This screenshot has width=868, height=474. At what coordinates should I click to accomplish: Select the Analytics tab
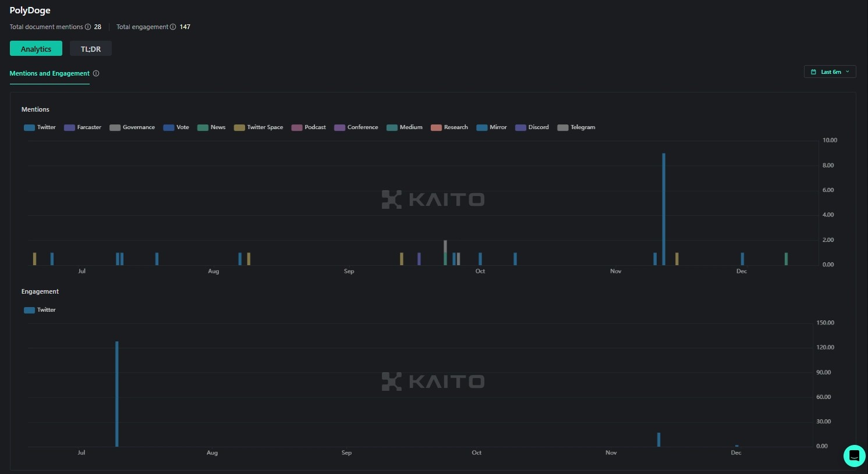pos(36,49)
